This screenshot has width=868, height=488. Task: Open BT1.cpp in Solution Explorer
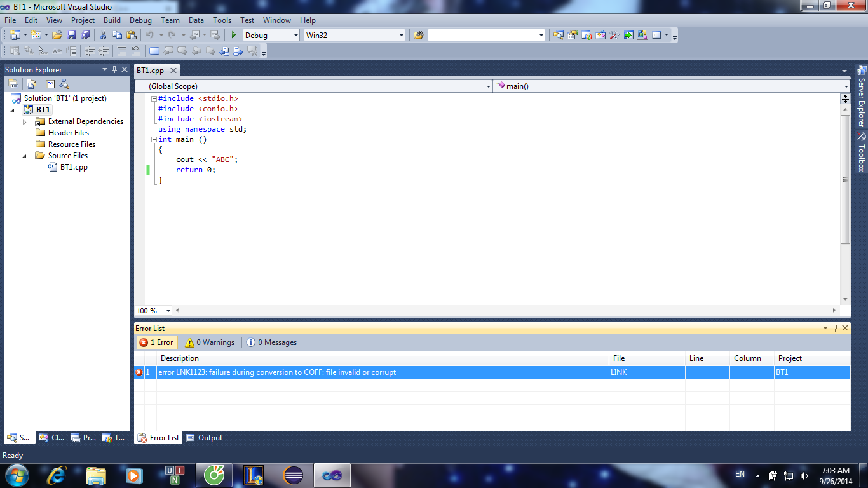(x=74, y=167)
